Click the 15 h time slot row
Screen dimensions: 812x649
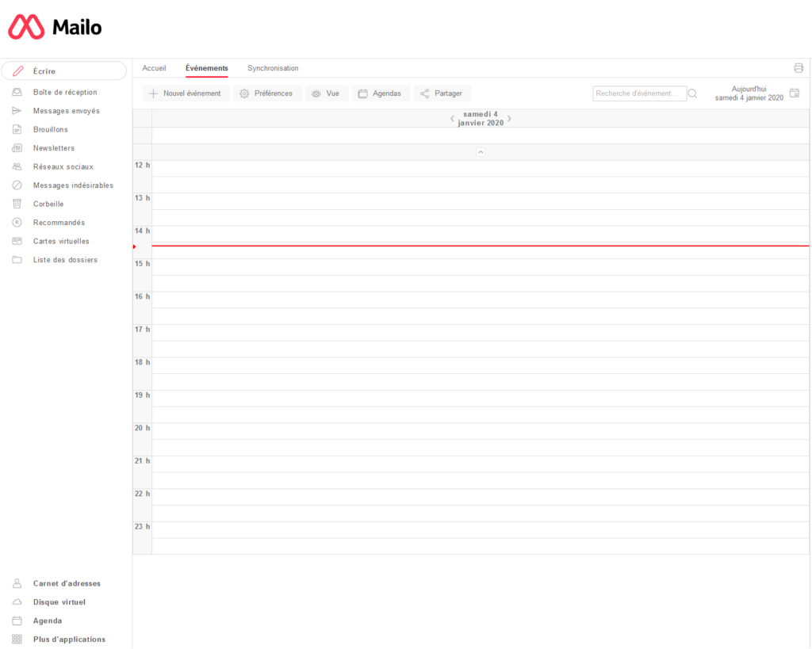(x=481, y=267)
